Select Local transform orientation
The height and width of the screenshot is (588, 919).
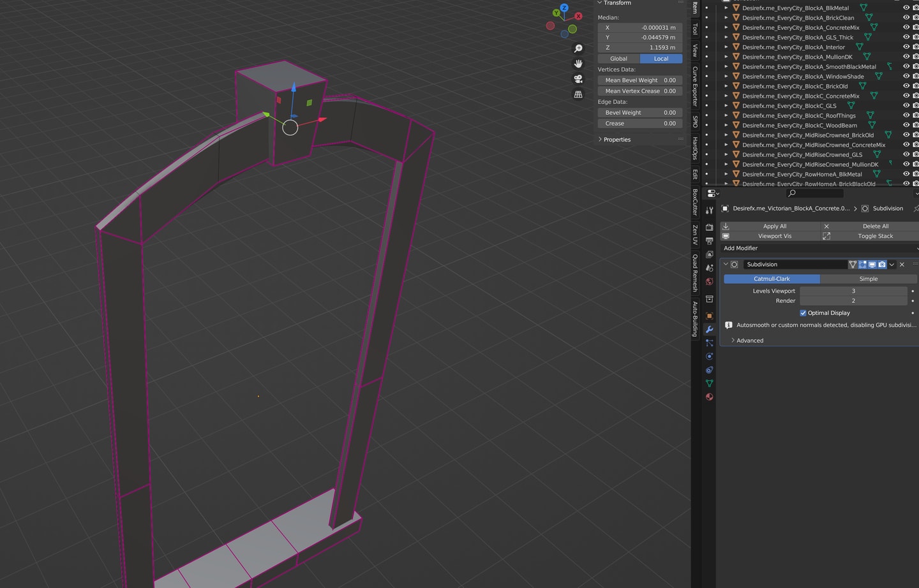(661, 59)
